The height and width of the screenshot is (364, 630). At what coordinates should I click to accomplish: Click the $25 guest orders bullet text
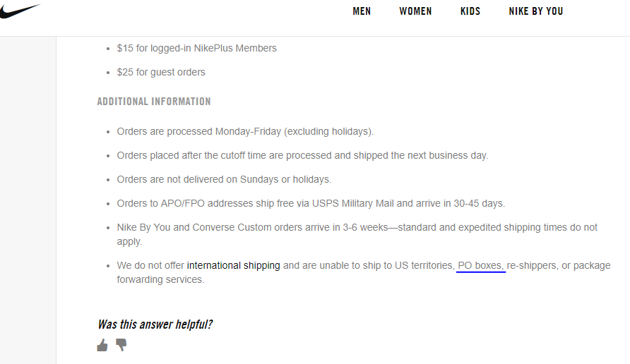tap(161, 73)
